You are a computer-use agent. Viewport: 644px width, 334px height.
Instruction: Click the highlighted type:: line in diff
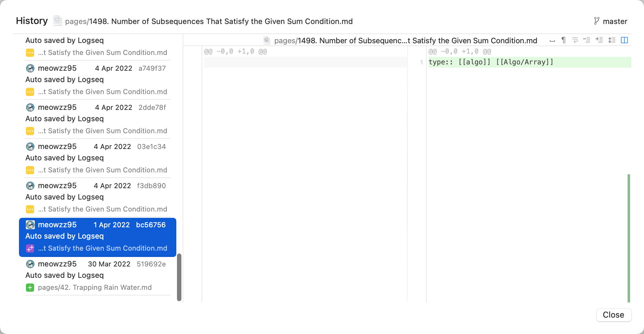pos(490,62)
